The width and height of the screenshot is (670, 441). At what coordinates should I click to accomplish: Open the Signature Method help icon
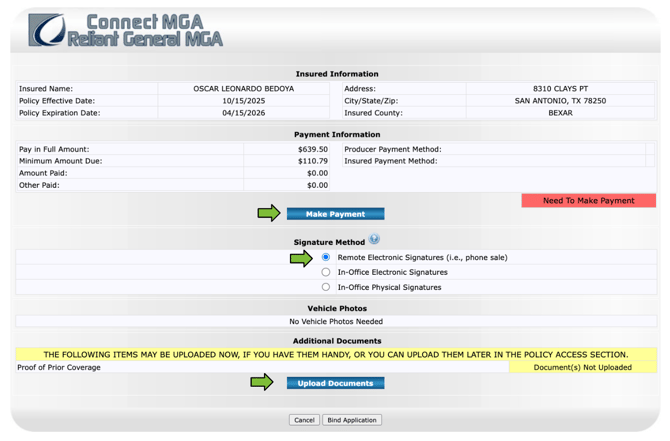(374, 240)
